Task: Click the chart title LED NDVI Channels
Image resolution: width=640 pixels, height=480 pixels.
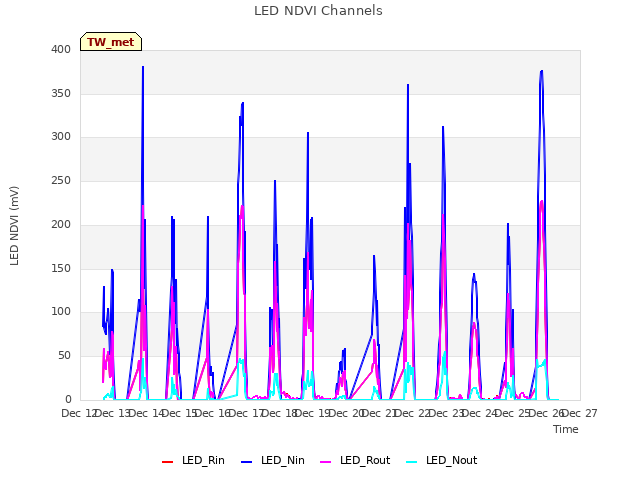Action: click(318, 11)
